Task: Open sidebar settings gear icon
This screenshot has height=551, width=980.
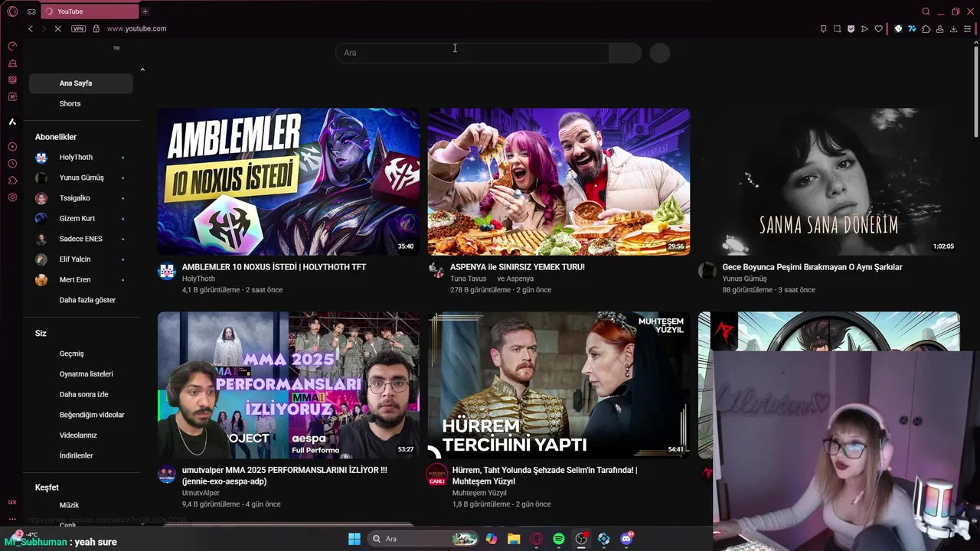Action: pos(12,197)
